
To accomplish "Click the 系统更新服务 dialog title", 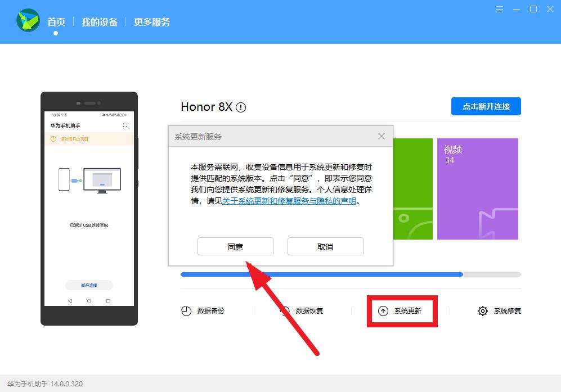I will click(198, 136).
